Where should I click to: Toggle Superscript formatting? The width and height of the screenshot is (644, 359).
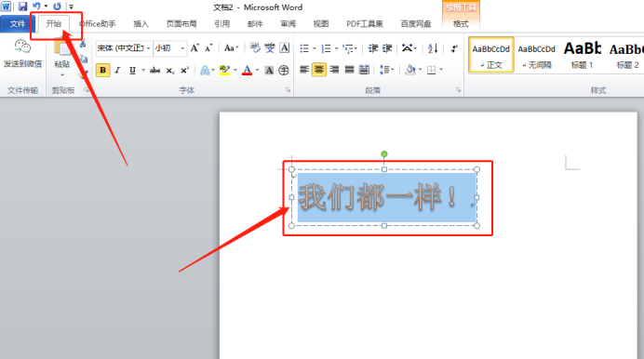click(184, 70)
